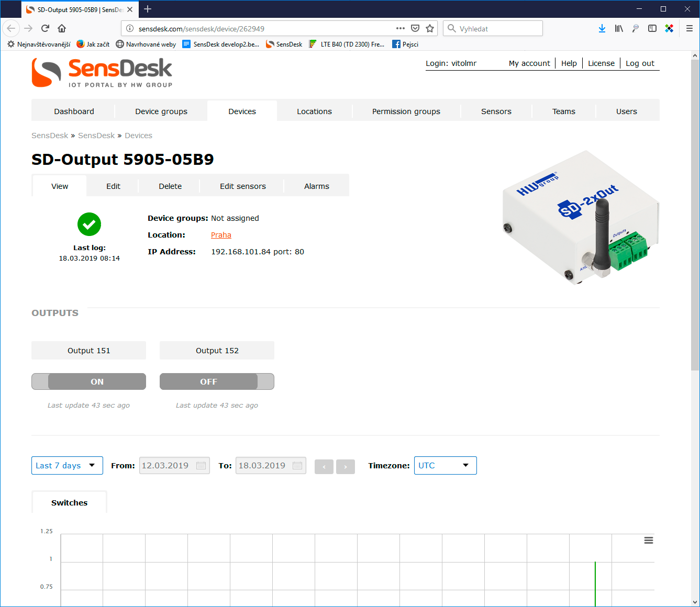The image size is (700, 607).
Task: Toggle Output 151 switch currently ON
Action: 88,381
